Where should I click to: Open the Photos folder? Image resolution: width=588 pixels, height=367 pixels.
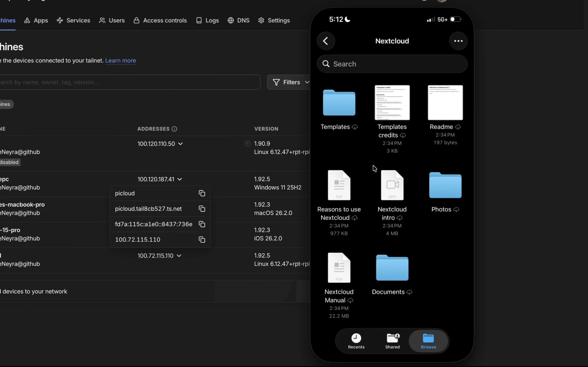(x=445, y=185)
